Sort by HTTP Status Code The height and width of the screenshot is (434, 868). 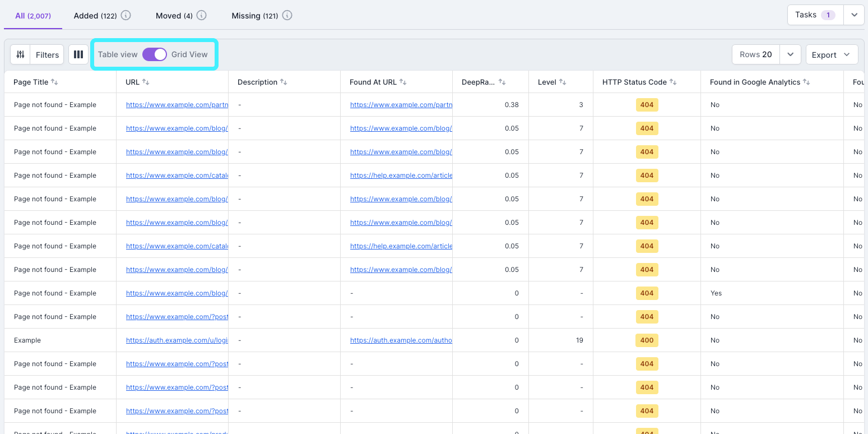671,81
